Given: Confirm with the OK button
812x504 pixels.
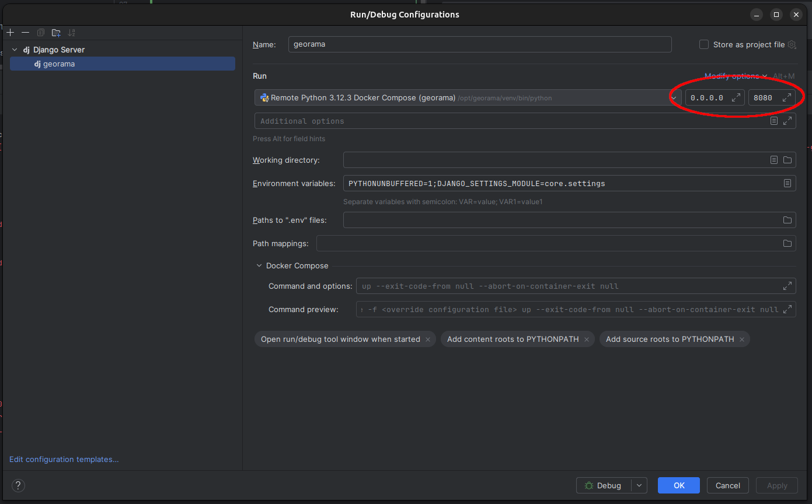Looking at the screenshot, I should (679, 485).
